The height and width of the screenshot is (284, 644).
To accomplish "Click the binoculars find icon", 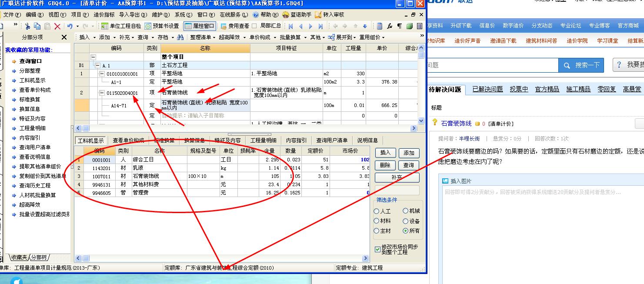I will coord(181,37).
